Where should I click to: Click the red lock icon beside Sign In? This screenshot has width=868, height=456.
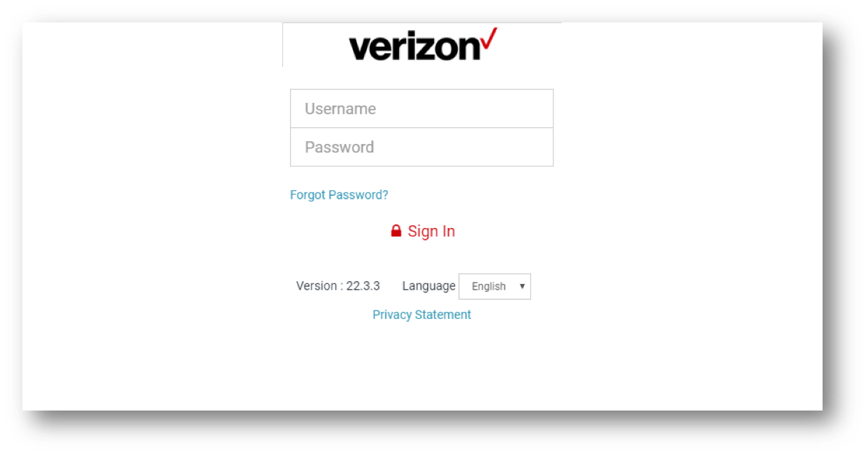[396, 231]
